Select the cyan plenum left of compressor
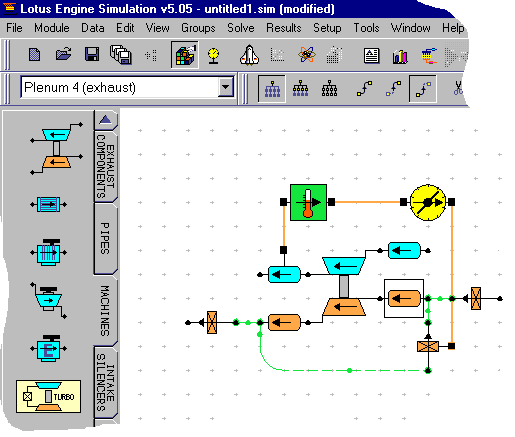The height and width of the screenshot is (437, 515). (284, 274)
